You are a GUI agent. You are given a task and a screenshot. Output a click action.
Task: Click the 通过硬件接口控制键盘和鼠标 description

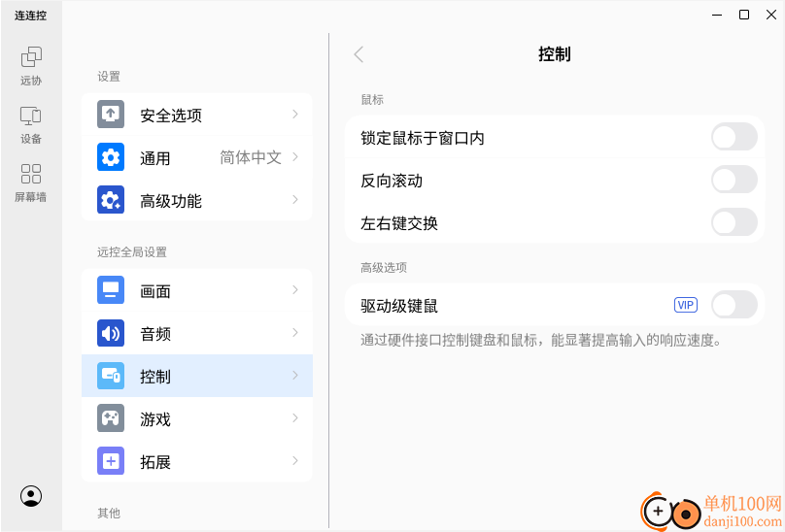542,341
